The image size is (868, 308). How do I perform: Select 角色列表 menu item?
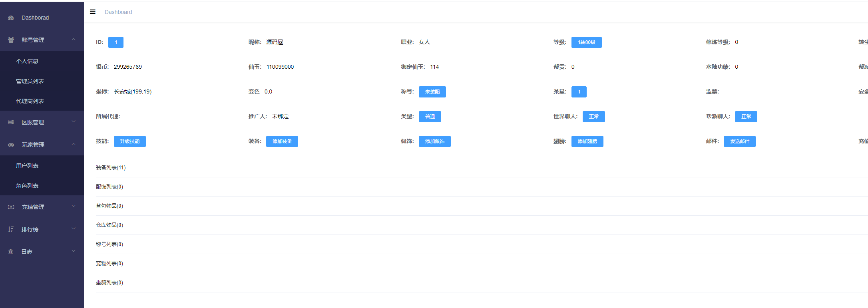(x=27, y=186)
